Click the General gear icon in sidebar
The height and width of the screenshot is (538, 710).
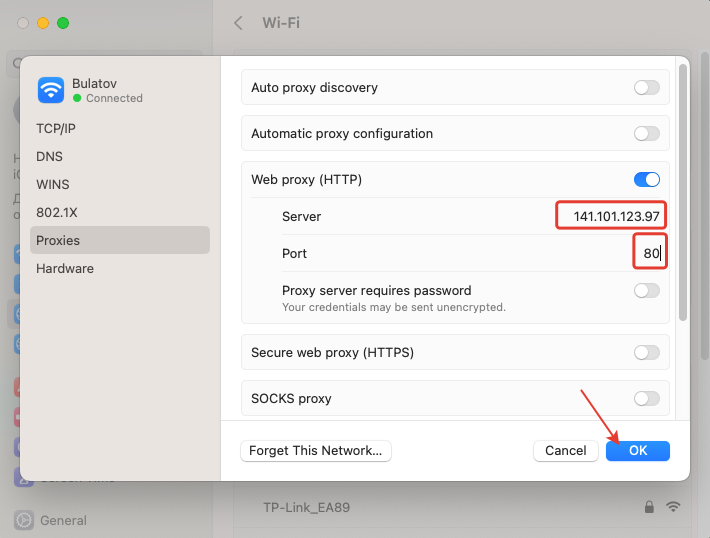[x=23, y=520]
